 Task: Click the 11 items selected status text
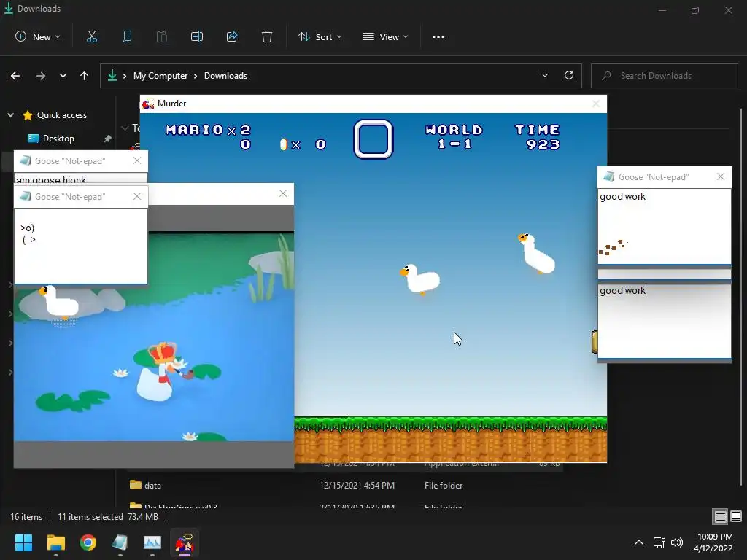[90, 517]
